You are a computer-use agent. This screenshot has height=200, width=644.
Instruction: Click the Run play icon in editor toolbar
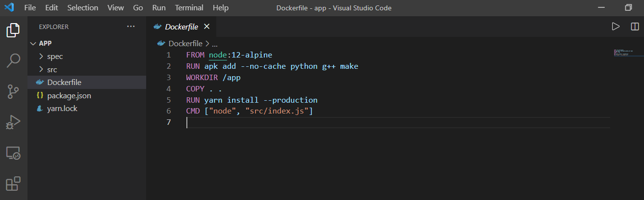[616, 27]
